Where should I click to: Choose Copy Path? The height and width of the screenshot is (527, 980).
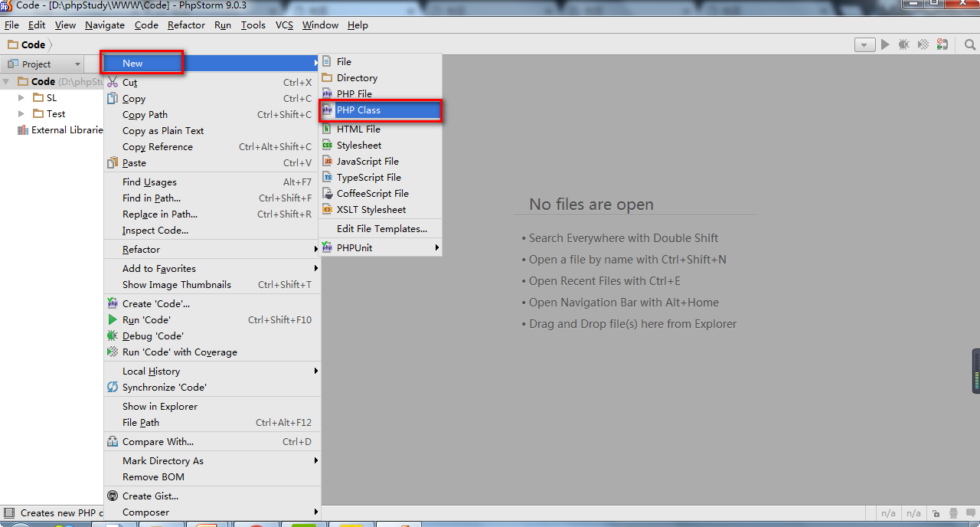pos(212,114)
